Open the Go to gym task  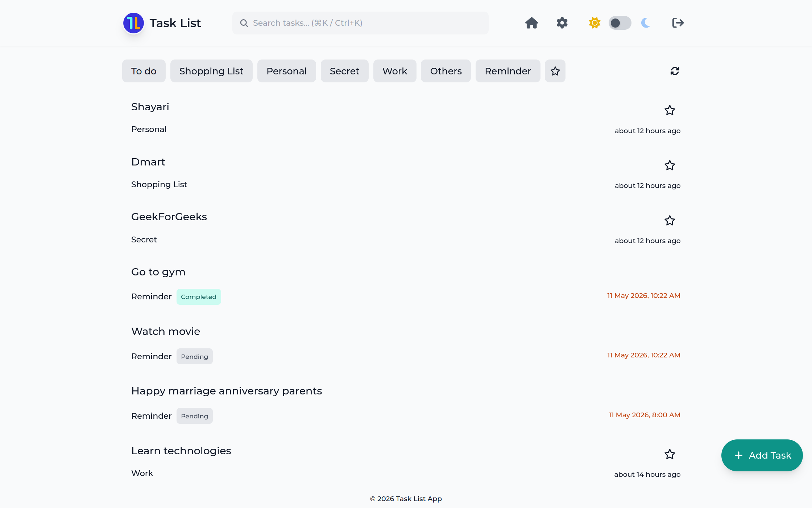pyautogui.click(x=158, y=272)
